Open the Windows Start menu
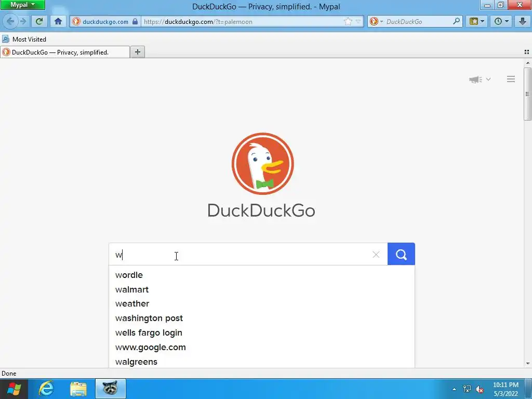The height and width of the screenshot is (399, 532). pos(14,389)
